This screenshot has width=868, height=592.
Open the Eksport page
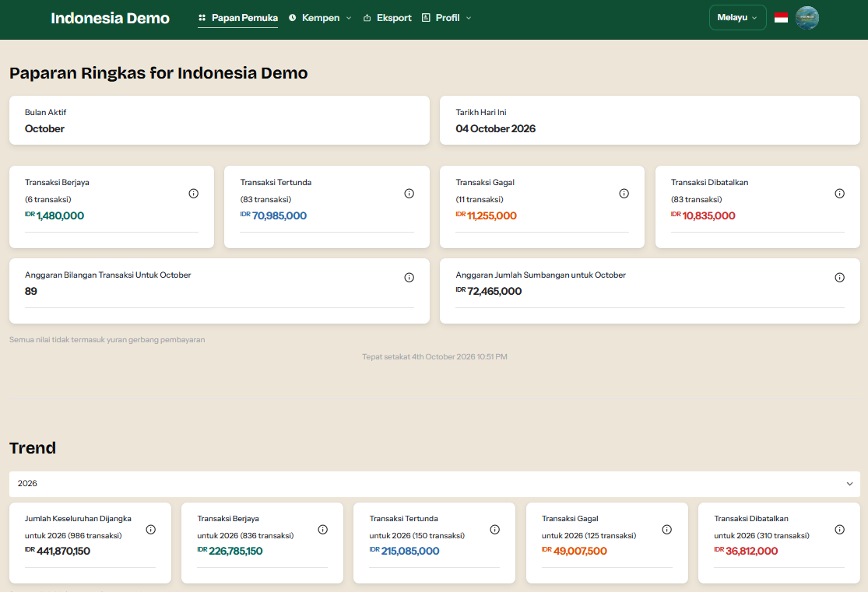pos(388,18)
